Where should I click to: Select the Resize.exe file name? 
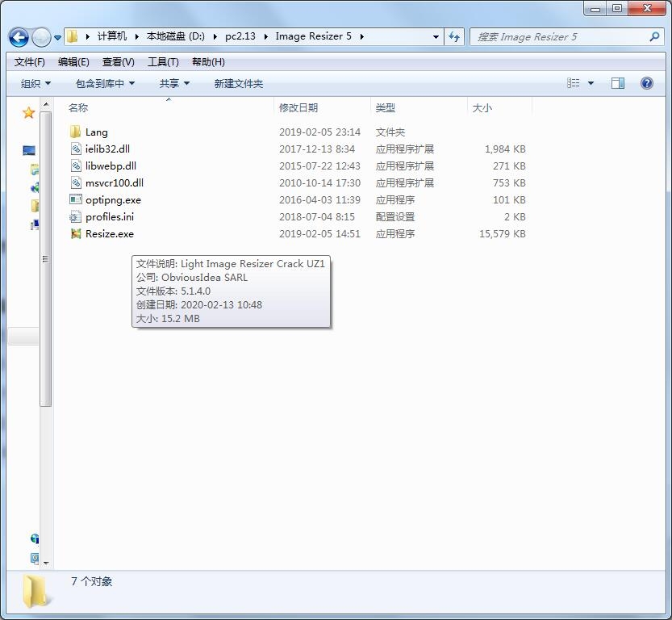tap(110, 234)
